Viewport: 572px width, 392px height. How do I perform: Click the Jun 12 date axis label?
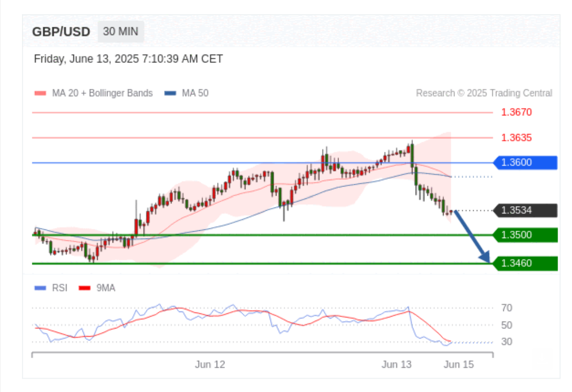point(210,364)
